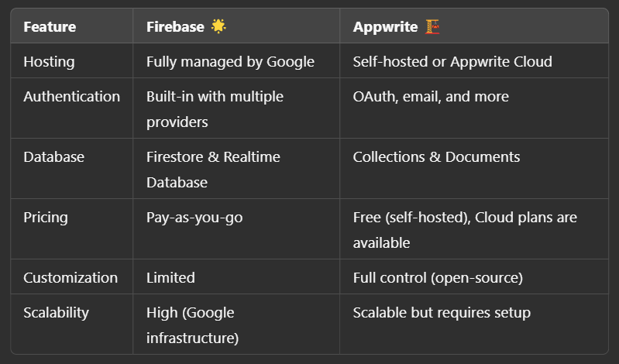
Task: Select the Database row label
Action: point(53,157)
